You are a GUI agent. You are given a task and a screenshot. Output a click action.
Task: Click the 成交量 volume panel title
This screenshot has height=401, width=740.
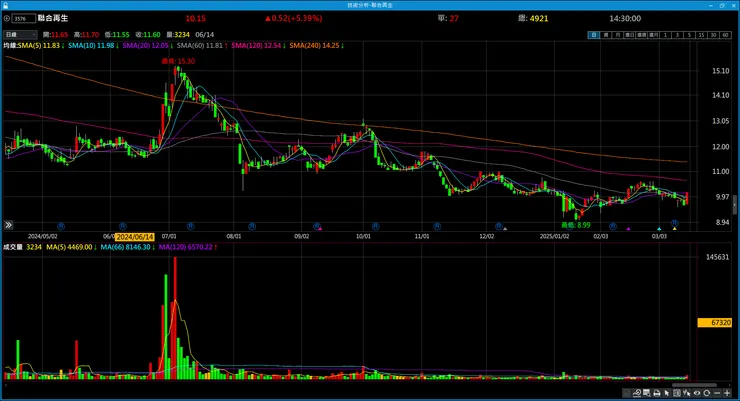coord(13,247)
